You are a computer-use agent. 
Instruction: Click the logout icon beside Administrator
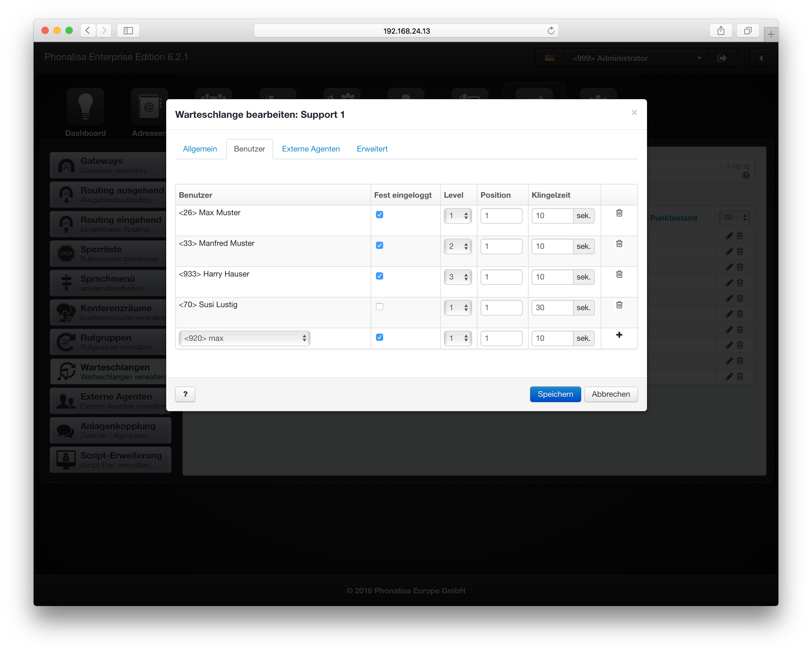722,58
